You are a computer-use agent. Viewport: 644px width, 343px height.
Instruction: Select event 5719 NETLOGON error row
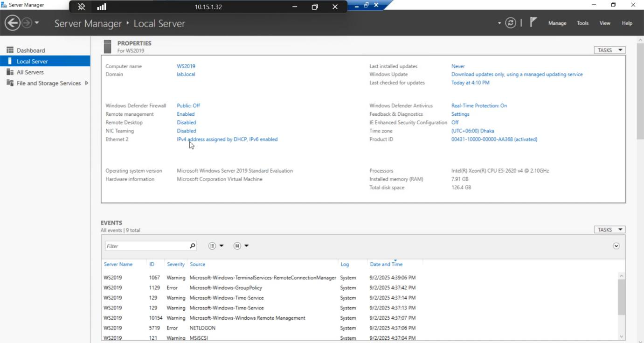coord(359,328)
